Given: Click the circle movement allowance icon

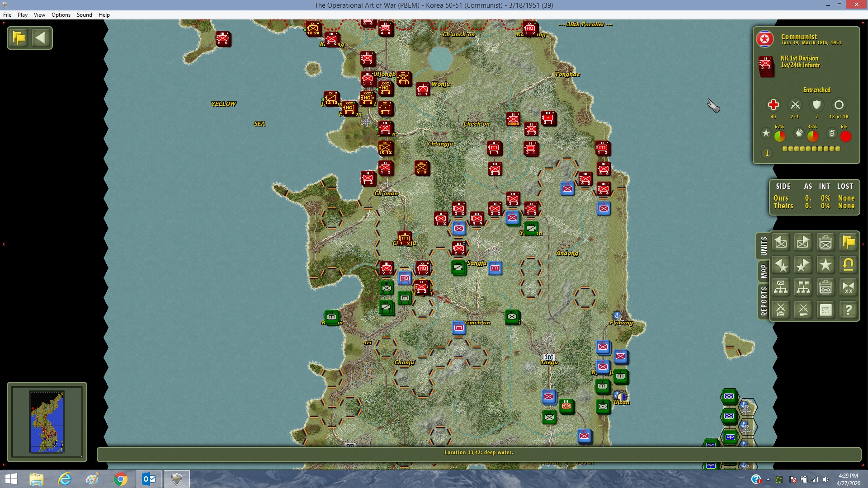Looking at the screenshot, I should pos(839,105).
